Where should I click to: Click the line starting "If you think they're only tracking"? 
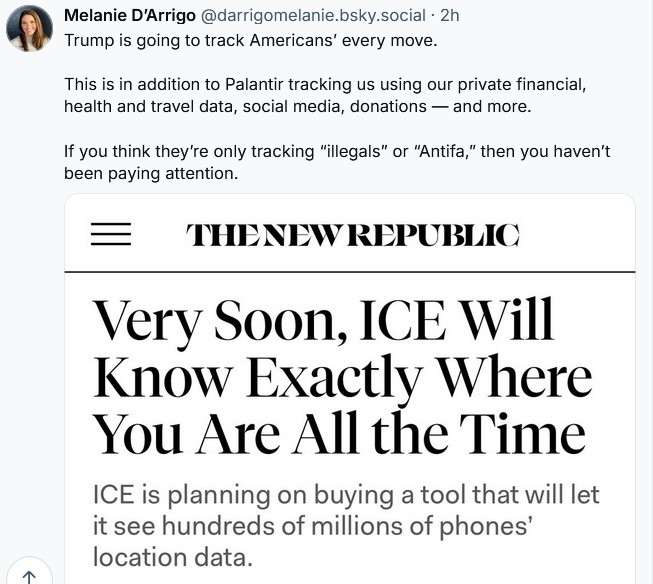336,150
